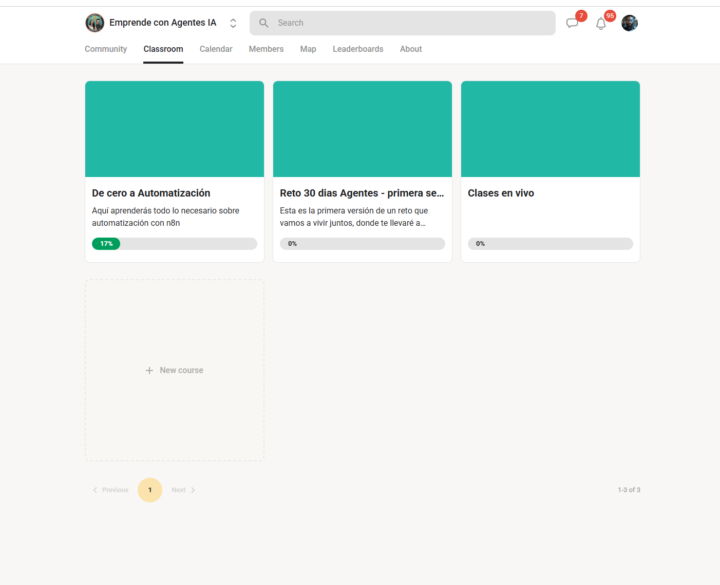Click into the Search field

click(402, 23)
